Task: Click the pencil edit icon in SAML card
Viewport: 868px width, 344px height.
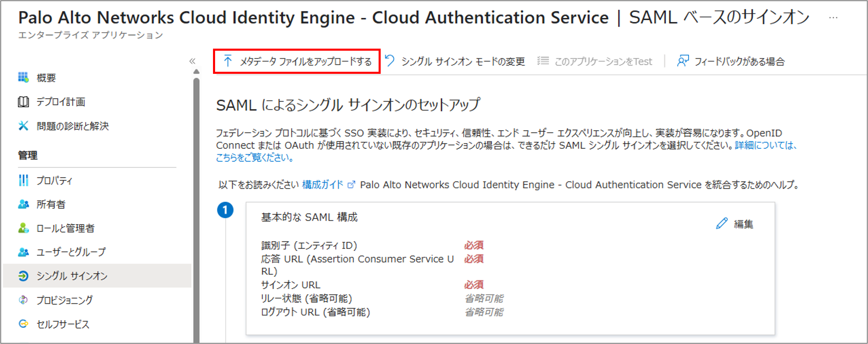Action: pos(721,224)
